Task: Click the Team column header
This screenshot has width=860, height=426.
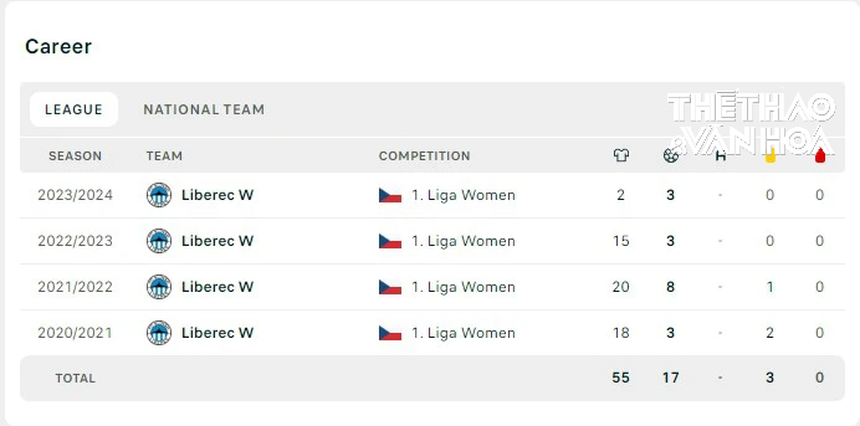Action: click(164, 156)
